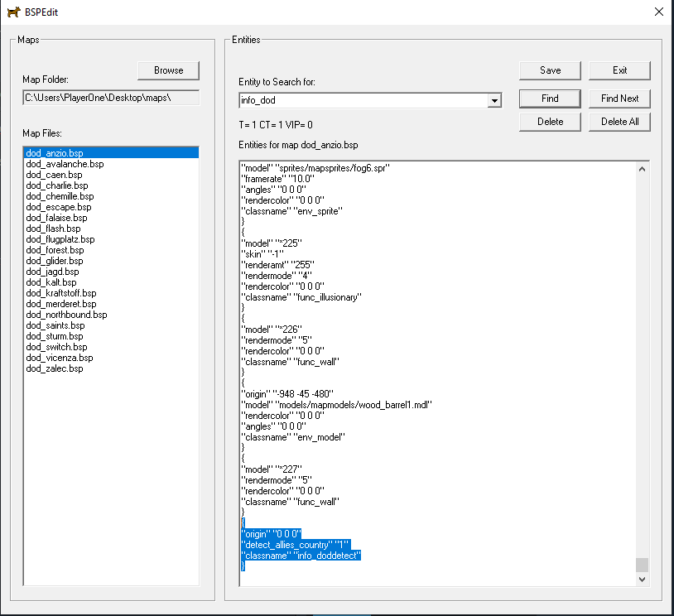Click the entities scrollbar thumb
This screenshot has width=674, height=616.
click(x=642, y=565)
